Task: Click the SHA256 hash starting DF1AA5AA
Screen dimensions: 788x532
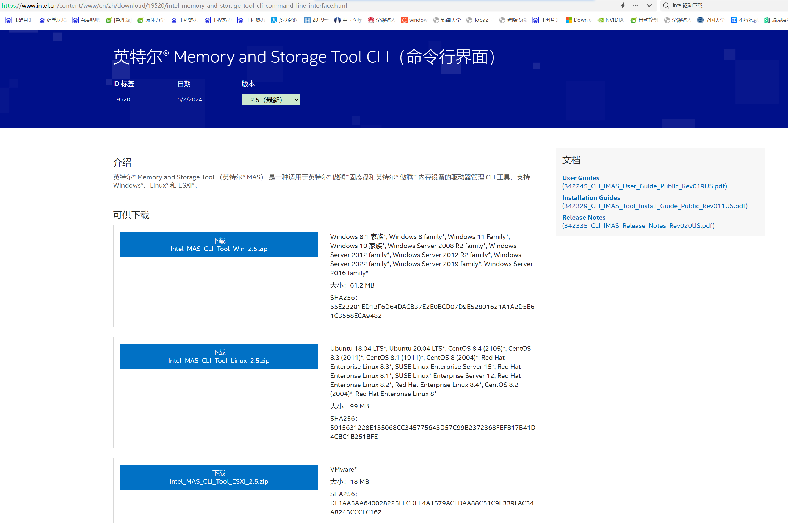Action: click(x=432, y=508)
